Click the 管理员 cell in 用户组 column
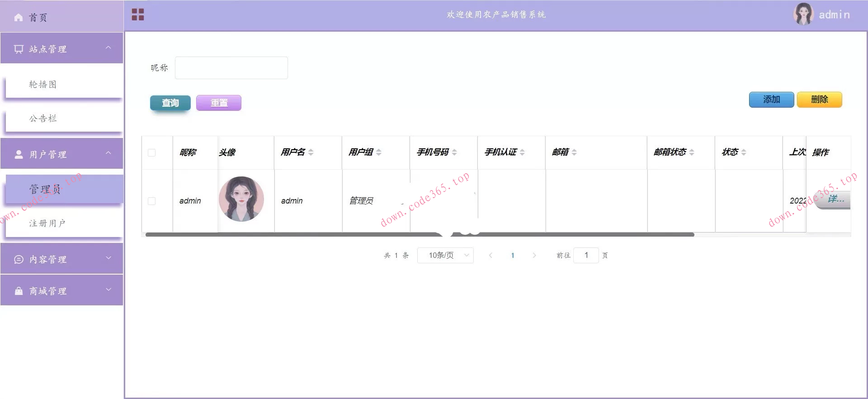868x399 pixels. point(361,201)
